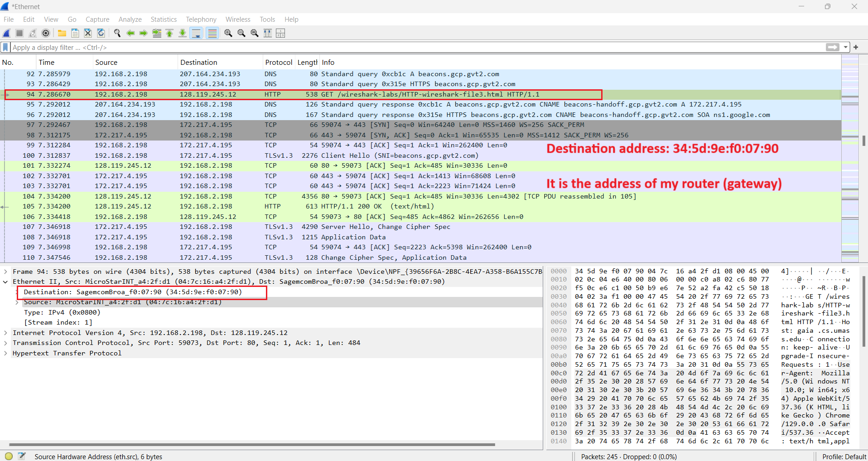
Task: Zoom out on packet text
Action: pos(241,33)
